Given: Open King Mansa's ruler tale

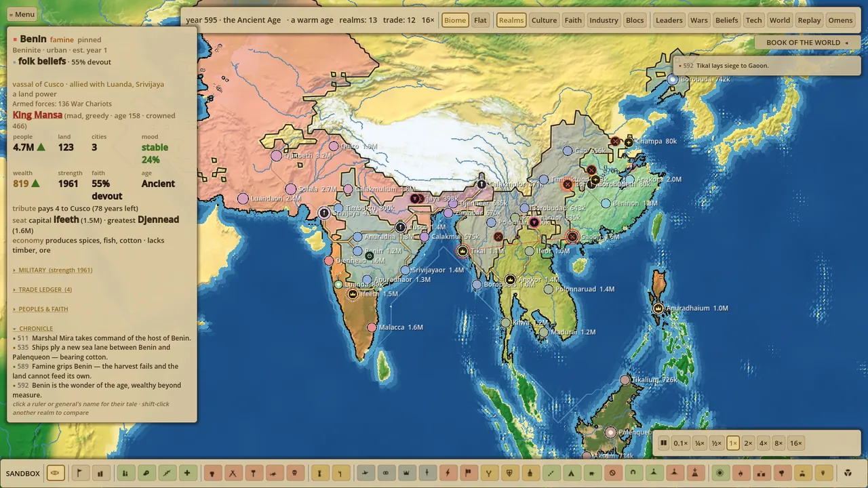Looking at the screenshot, I should click(37, 115).
